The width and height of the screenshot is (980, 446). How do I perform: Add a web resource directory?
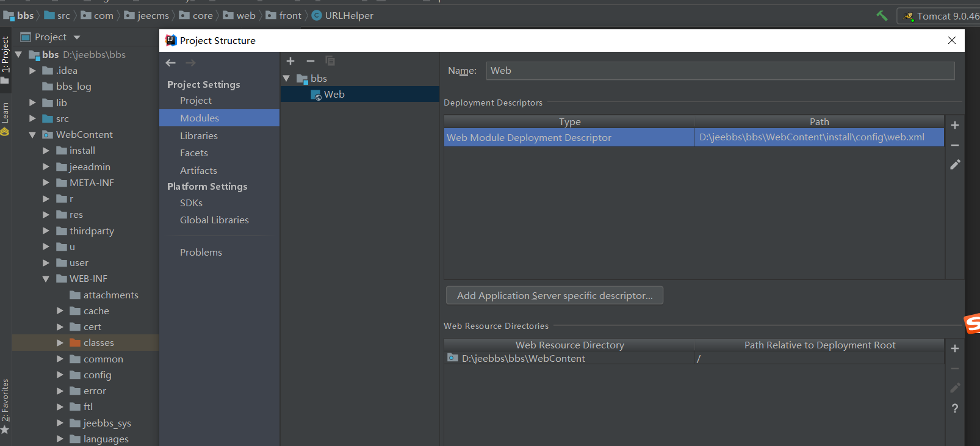click(955, 348)
